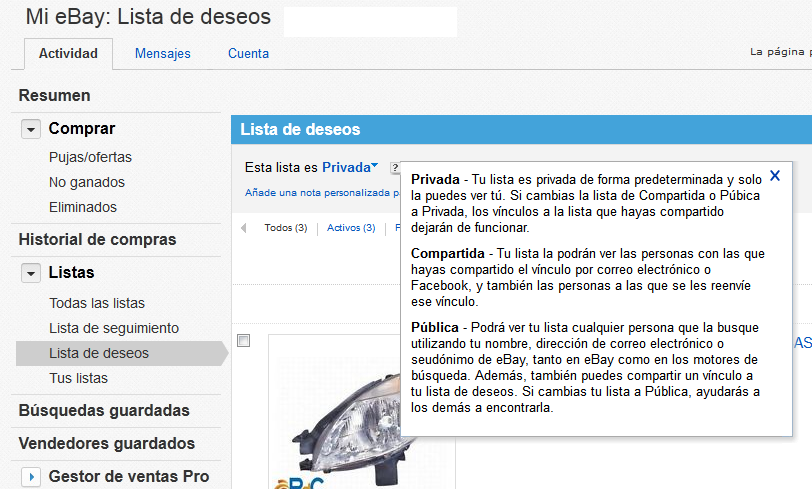Open Vendedores guardados
This screenshot has width=812, height=489.
[107, 443]
